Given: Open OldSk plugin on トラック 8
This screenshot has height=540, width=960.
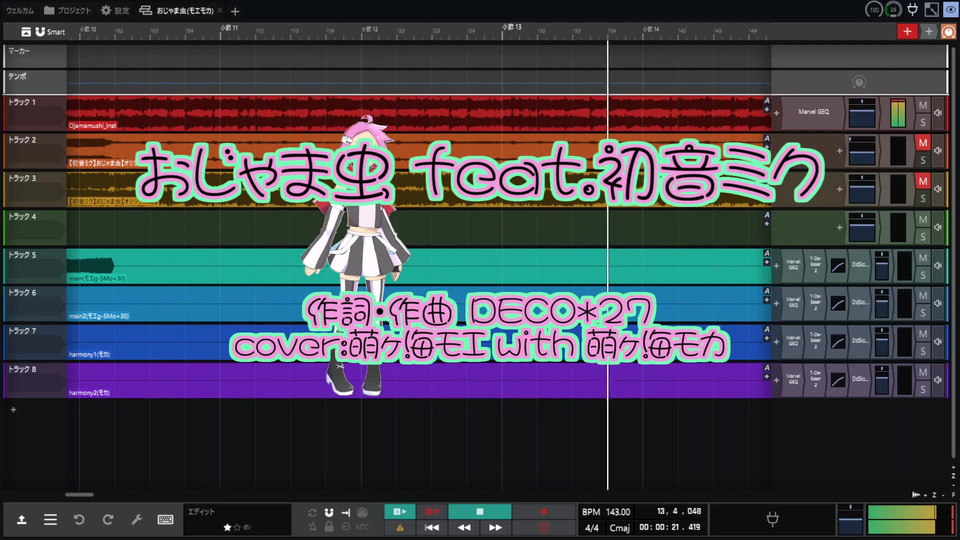Looking at the screenshot, I should click(860, 380).
